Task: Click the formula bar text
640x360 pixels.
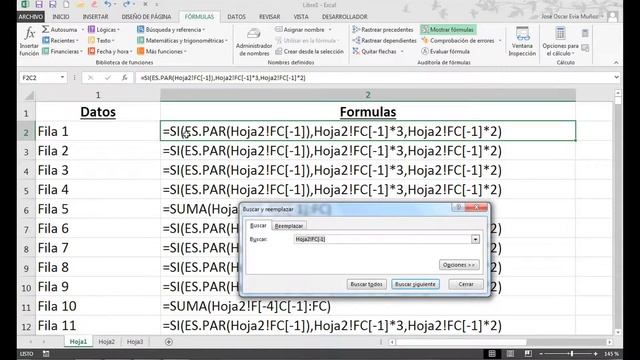Action: 222,78
